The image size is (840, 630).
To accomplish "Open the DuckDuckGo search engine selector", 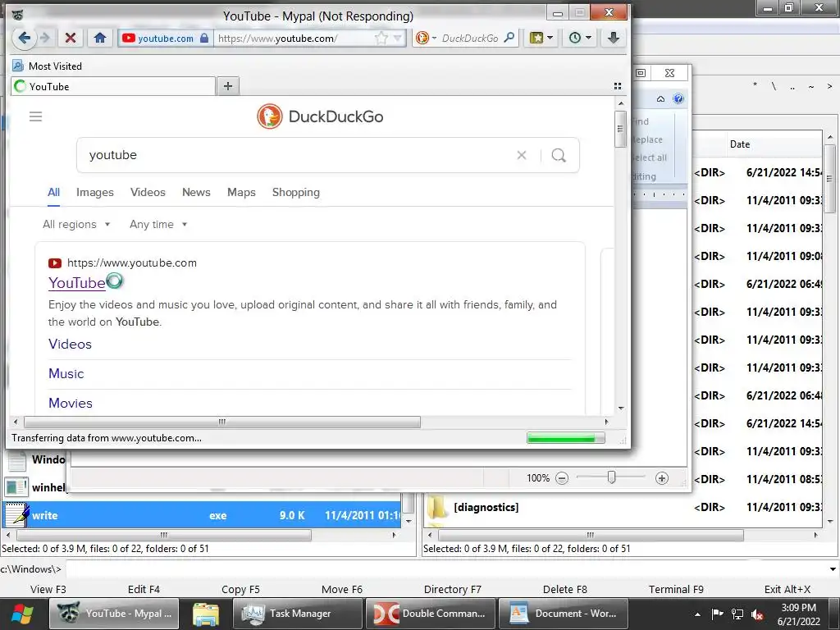I will (x=426, y=38).
